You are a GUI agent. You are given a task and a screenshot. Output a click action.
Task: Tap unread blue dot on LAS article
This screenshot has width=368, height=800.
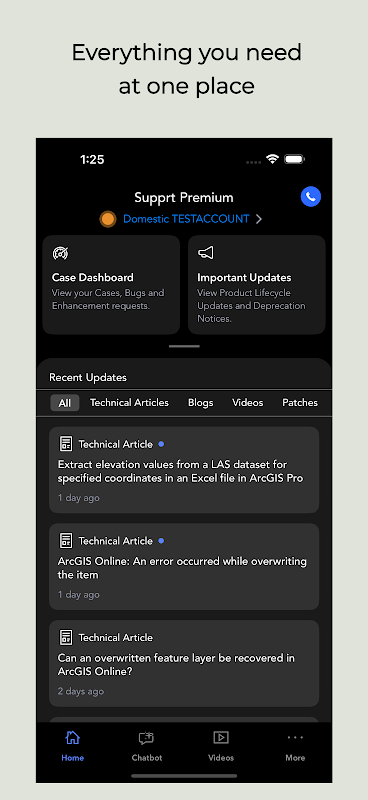point(161,444)
